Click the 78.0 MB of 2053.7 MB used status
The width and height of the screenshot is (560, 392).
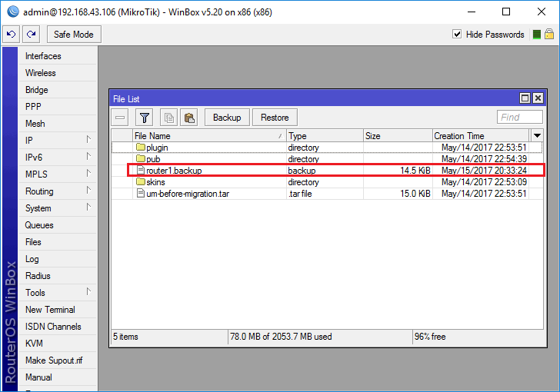pyautogui.click(x=281, y=337)
